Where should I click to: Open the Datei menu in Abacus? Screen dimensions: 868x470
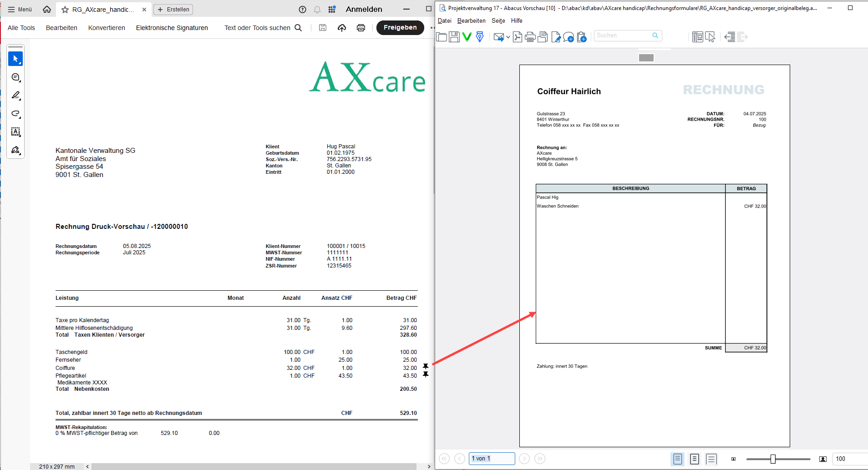(x=444, y=21)
